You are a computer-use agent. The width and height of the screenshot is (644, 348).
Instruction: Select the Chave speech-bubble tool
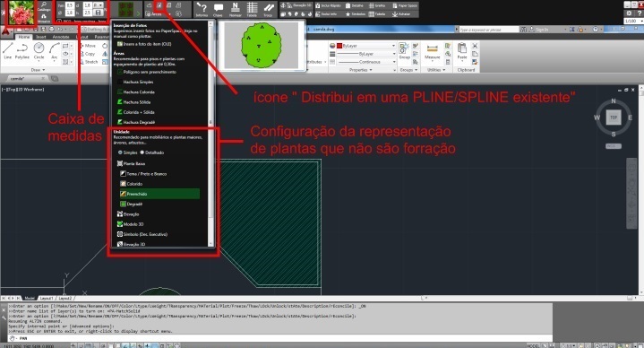(x=218, y=10)
